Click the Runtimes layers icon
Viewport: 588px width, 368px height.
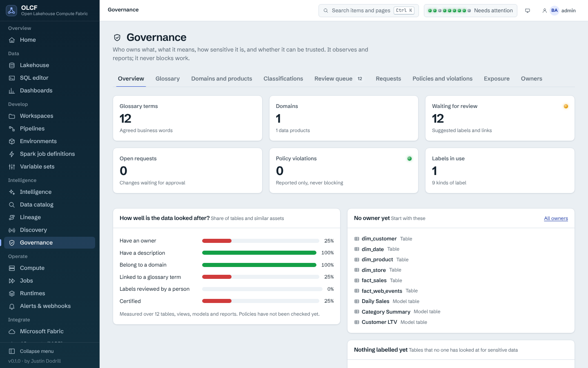click(12, 294)
